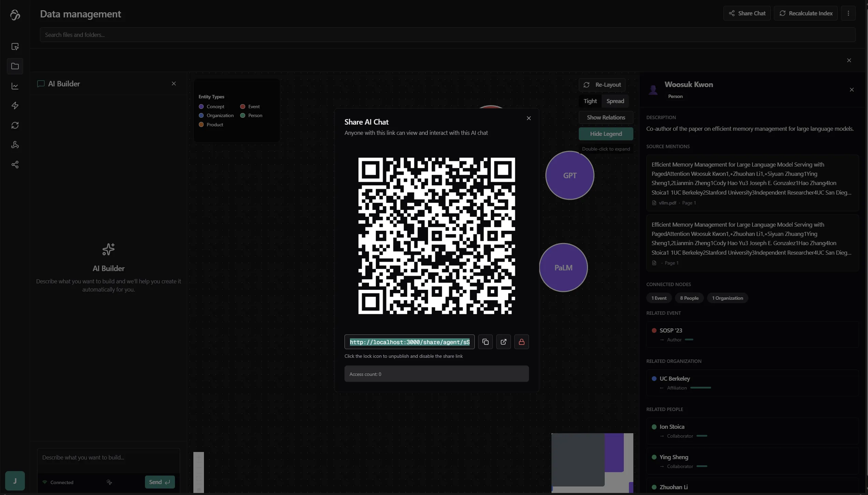Toggle the Hide Legend button
This screenshot has width=868, height=495.
click(606, 134)
